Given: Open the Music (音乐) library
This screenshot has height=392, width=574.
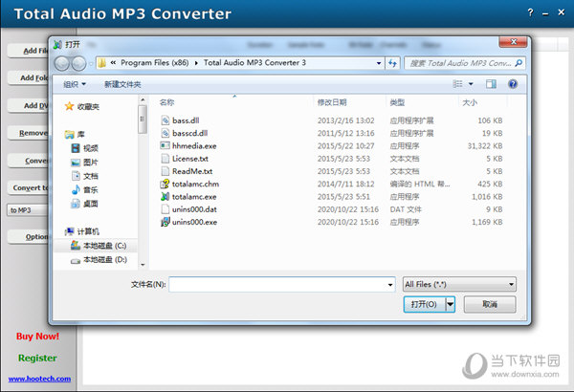Looking at the screenshot, I should [84, 190].
